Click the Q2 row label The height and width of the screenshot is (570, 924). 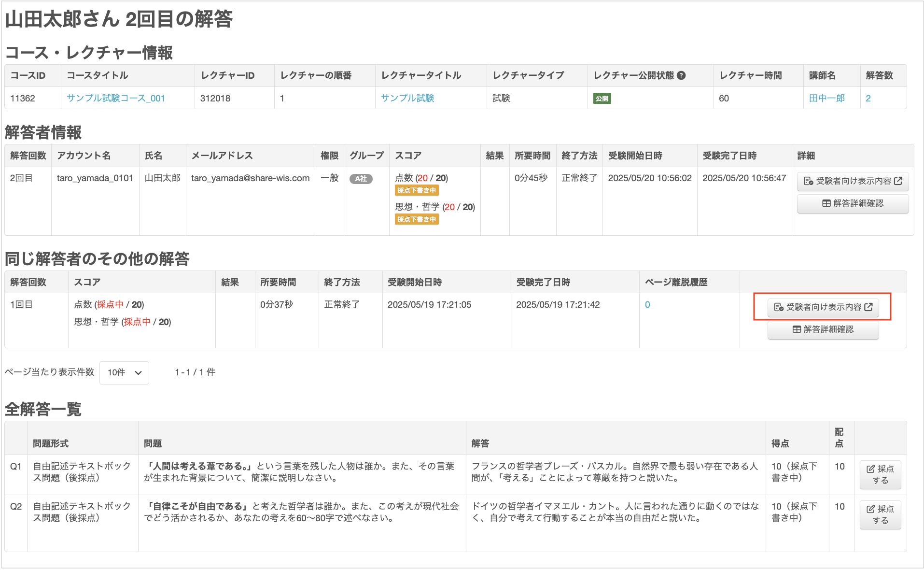coord(16,507)
